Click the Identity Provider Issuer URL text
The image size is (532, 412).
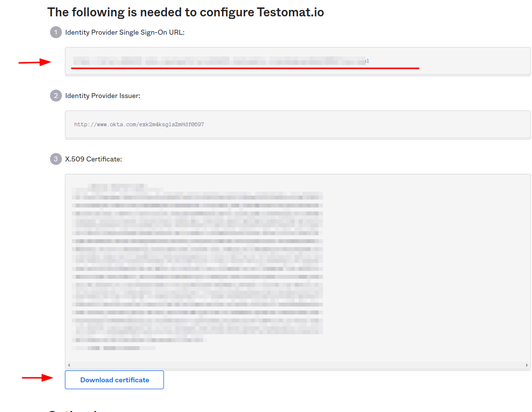139,124
